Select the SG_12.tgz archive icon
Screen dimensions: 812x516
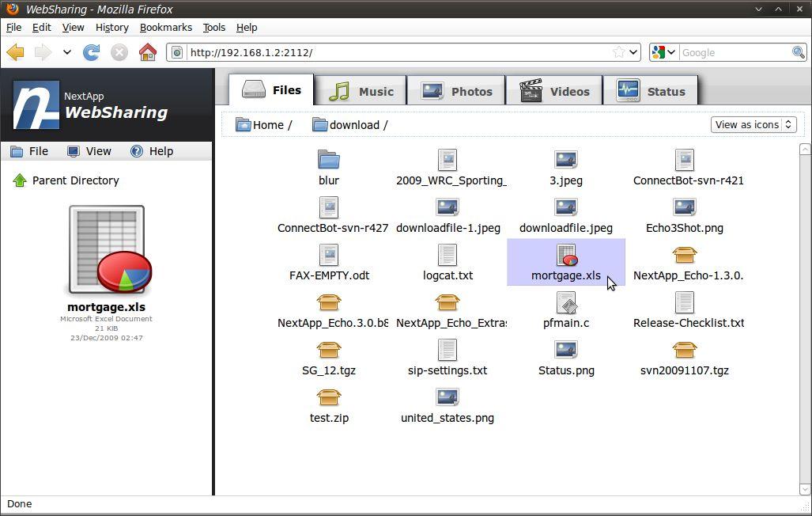click(x=329, y=350)
